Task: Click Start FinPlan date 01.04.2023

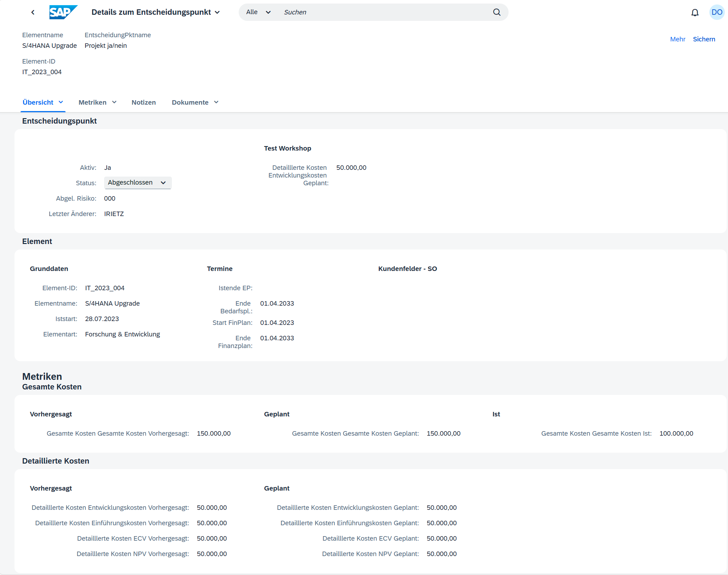Action: (x=277, y=323)
